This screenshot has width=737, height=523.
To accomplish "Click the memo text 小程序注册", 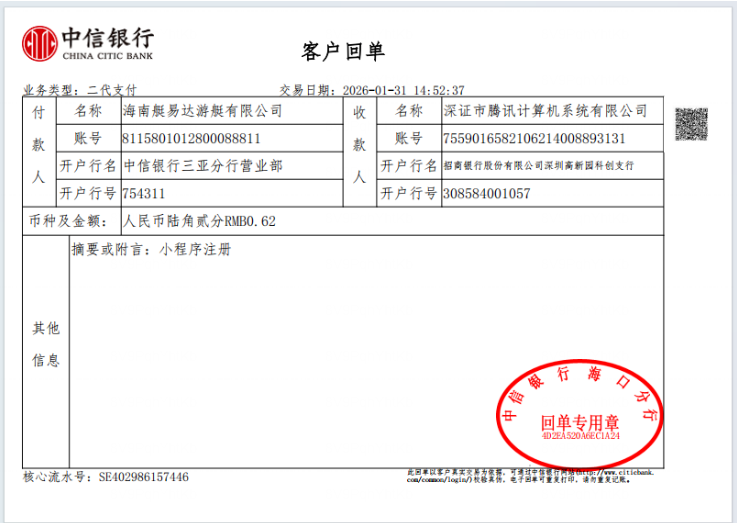I will 195,249.
